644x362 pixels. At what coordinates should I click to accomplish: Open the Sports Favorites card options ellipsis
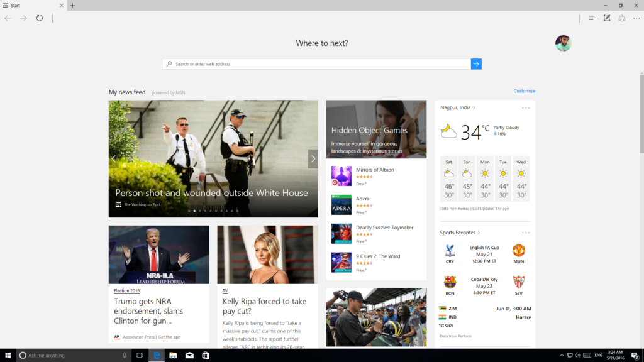[526, 233]
